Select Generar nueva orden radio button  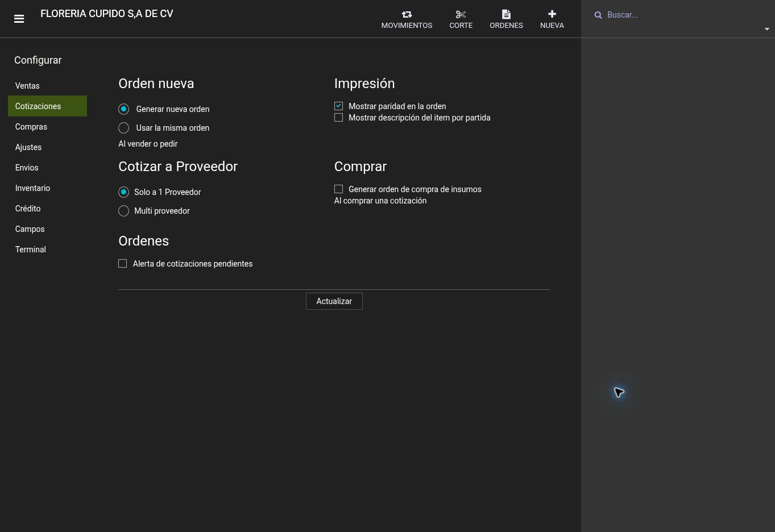pyautogui.click(x=123, y=109)
